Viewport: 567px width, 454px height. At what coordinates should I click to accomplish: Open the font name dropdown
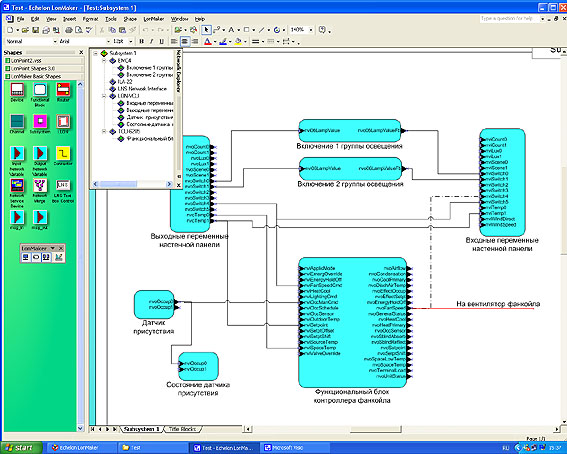108,42
